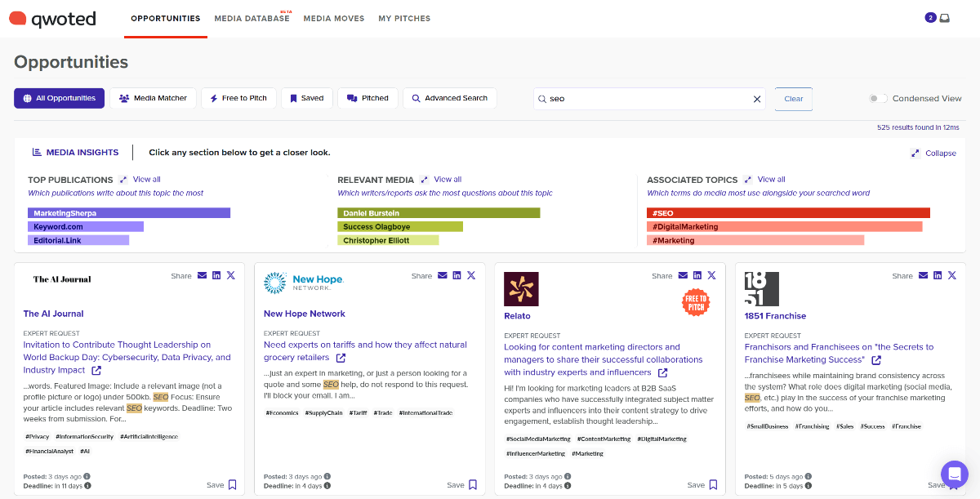Click the Clear button next to search
980x499 pixels.
(794, 99)
